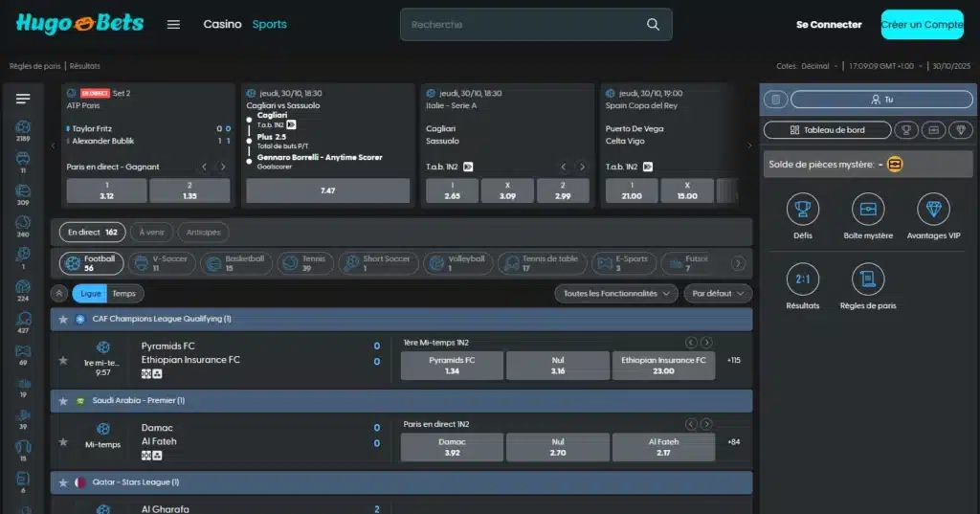Select football icon with count 2189 in sidebar

click(x=23, y=131)
